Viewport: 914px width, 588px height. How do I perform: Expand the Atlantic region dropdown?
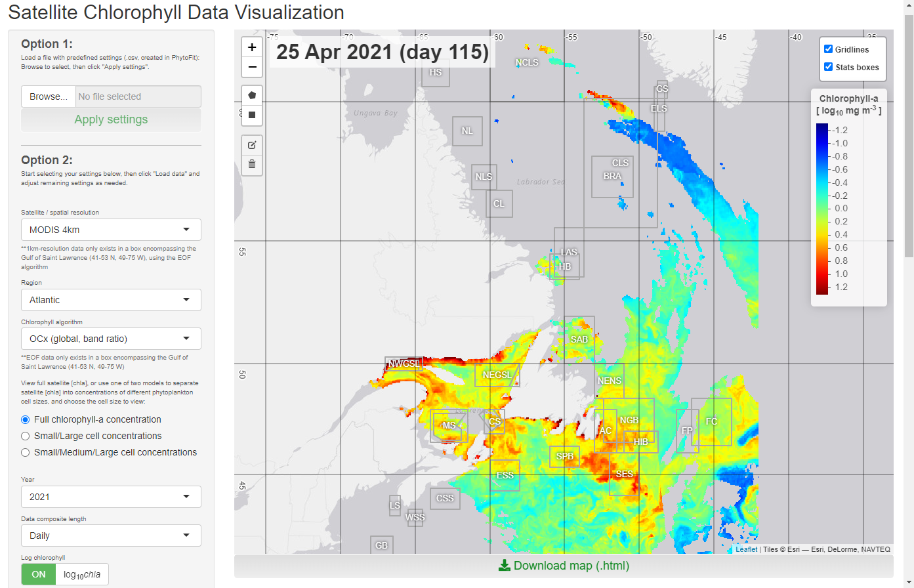coord(111,300)
